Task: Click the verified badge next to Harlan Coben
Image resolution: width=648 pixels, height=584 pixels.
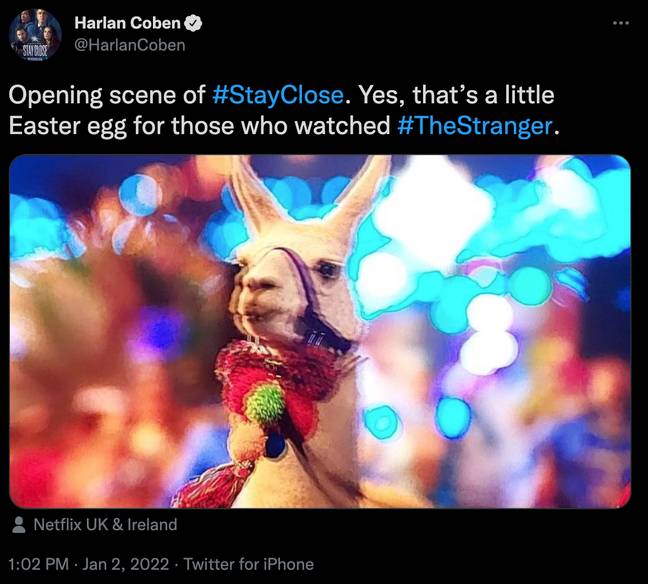Action: point(193,23)
